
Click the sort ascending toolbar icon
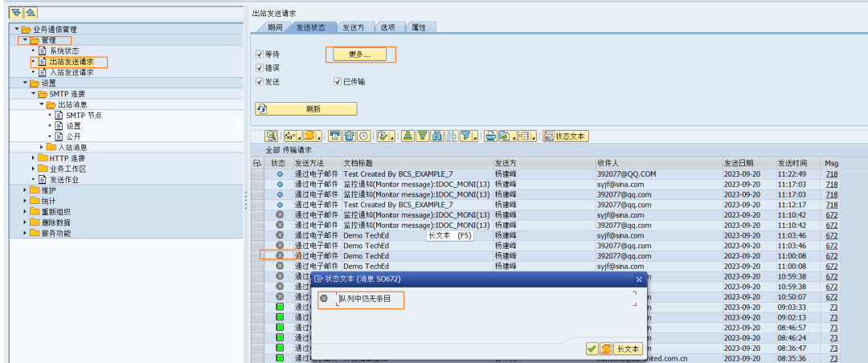tap(408, 137)
